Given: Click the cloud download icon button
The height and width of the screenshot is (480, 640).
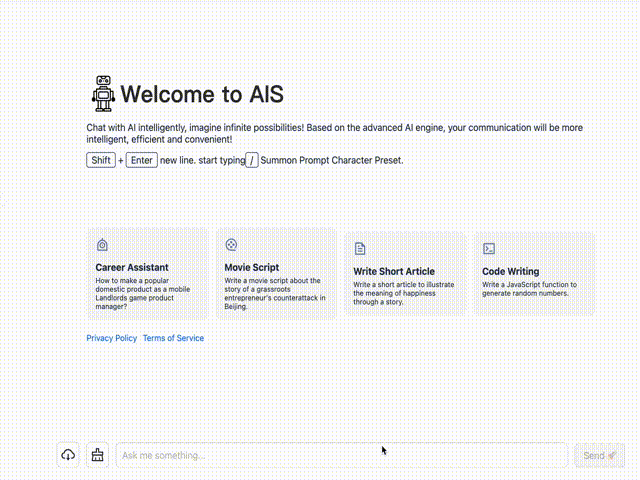Looking at the screenshot, I should (68, 455).
